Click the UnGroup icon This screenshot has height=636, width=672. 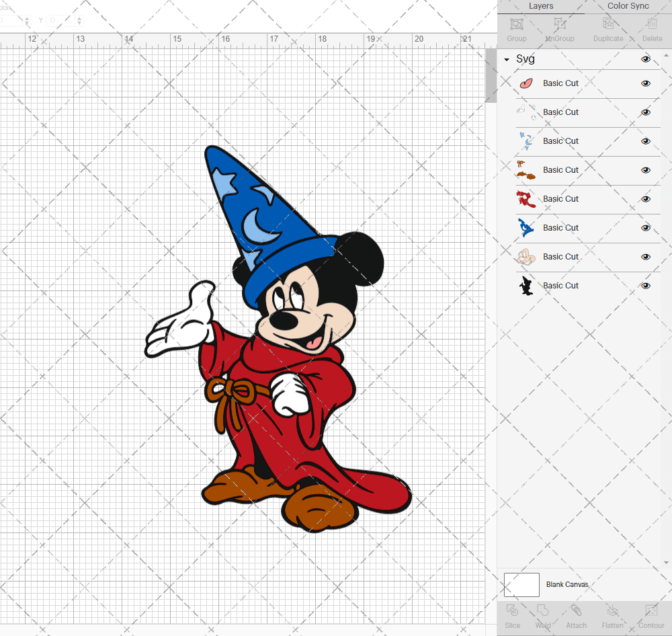[x=560, y=24]
